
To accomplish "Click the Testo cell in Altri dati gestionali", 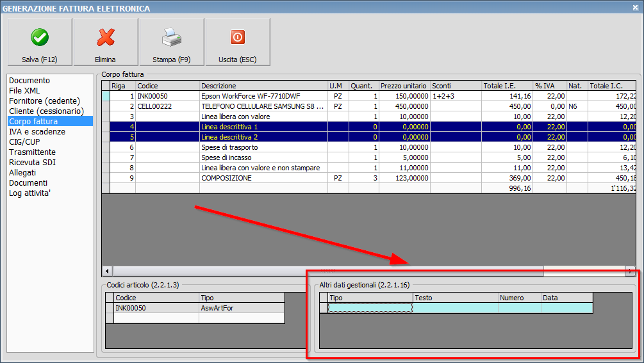I will pyautogui.click(x=456, y=308).
